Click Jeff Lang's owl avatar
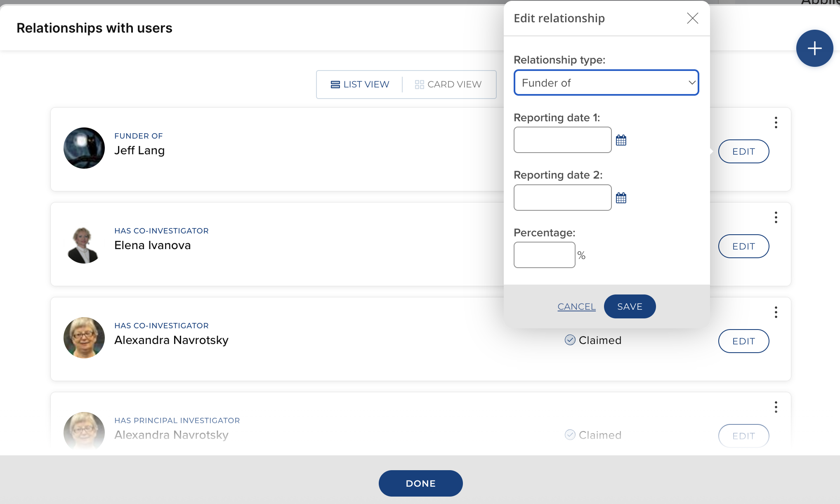Screen dimensions: 840x504 [84, 148]
